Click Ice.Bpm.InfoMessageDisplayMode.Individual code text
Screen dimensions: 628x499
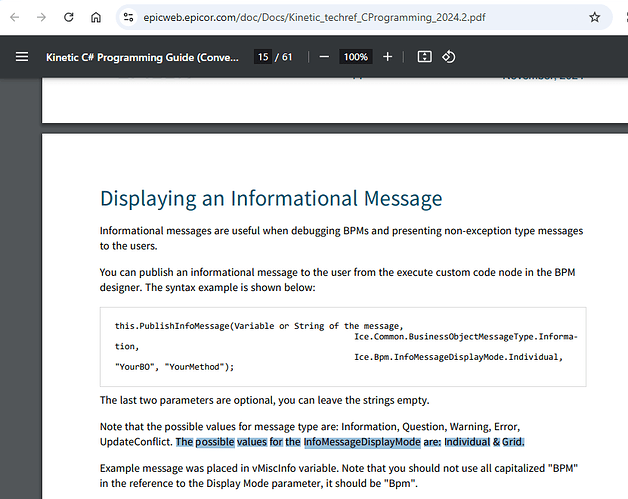pyautogui.click(x=459, y=357)
